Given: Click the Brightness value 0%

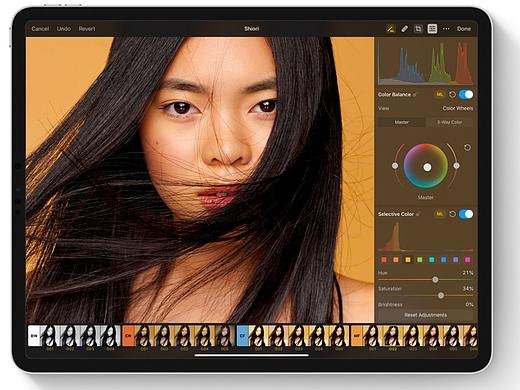Looking at the screenshot, I should (469, 304).
